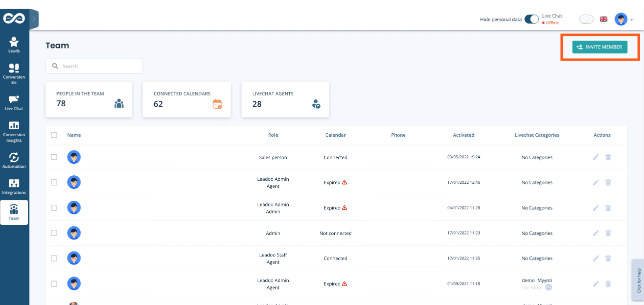Open the language selector UK flag
Viewport: 644px width, 305px height.
(603, 20)
